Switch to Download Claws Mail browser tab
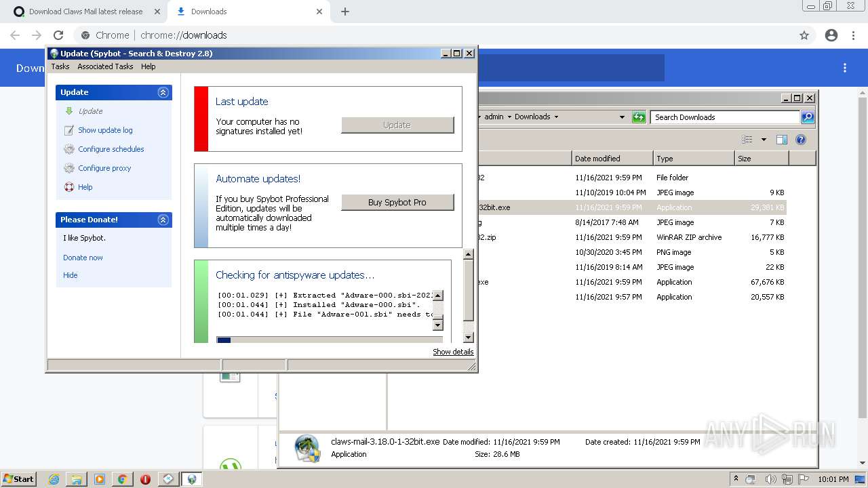The image size is (868, 488). [x=87, y=12]
